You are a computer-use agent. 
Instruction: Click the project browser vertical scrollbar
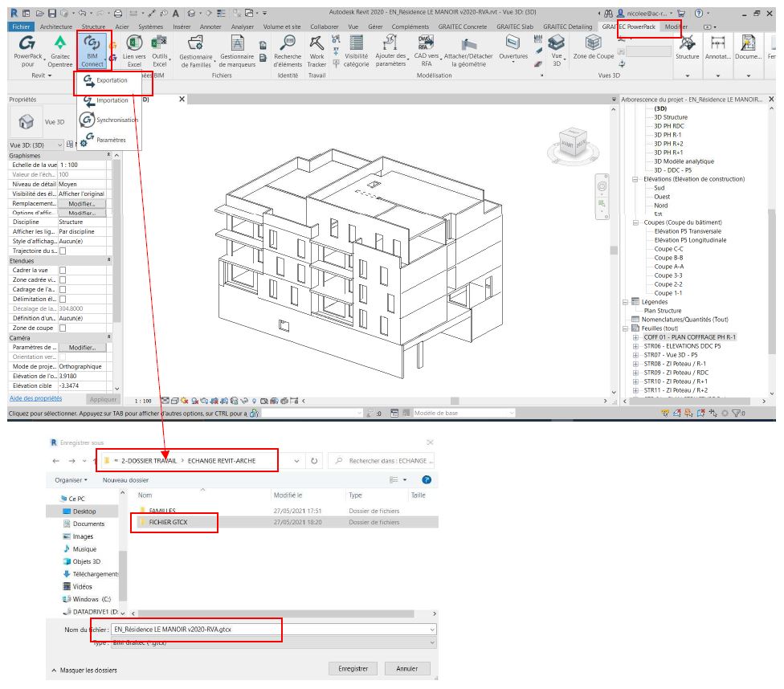[772, 280]
